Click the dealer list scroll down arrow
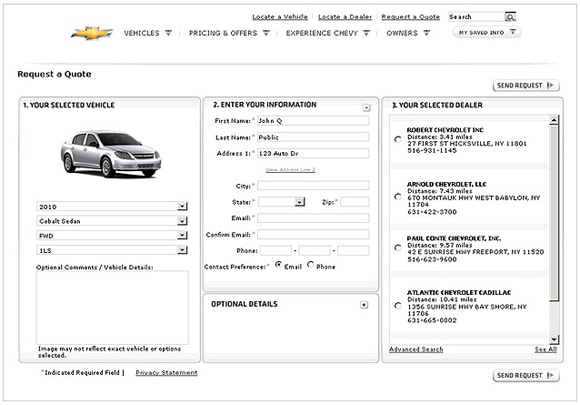The image size is (580, 405). (x=554, y=339)
